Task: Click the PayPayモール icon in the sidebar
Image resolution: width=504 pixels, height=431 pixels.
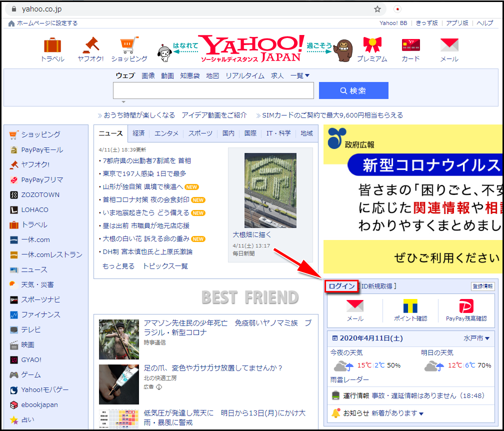Action: [13, 150]
